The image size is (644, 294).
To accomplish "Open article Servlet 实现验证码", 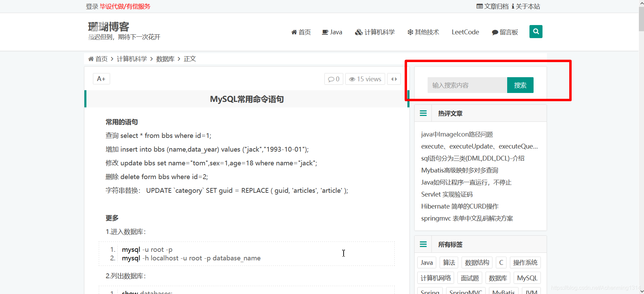I will point(447,194).
